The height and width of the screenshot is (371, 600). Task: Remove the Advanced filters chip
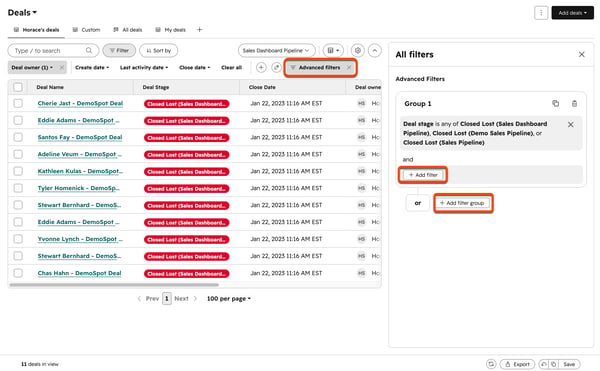click(x=349, y=67)
